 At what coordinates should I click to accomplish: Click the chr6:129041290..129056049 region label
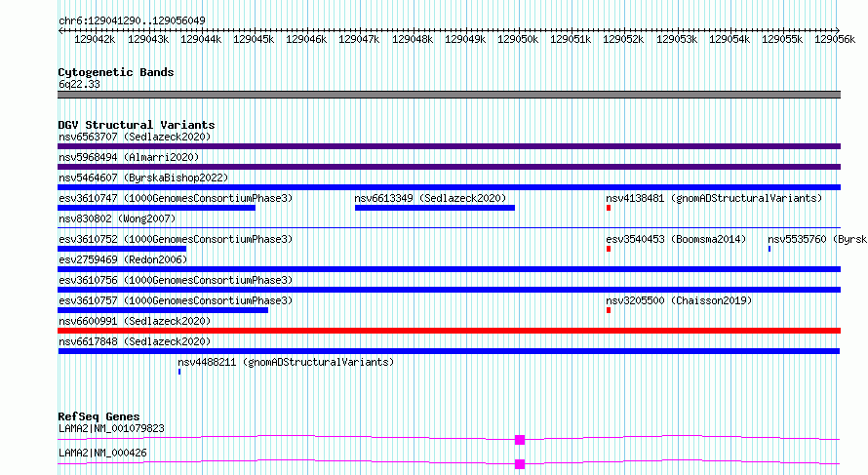[132, 20]
